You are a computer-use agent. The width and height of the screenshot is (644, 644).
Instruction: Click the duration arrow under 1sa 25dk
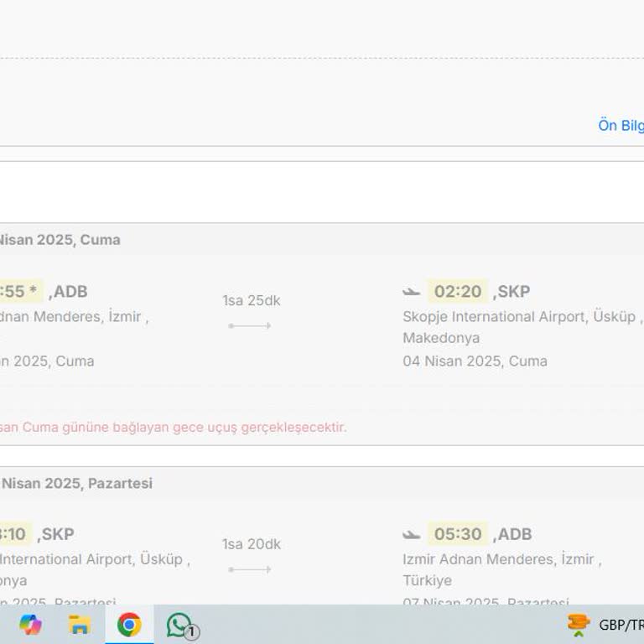(250, 326)
